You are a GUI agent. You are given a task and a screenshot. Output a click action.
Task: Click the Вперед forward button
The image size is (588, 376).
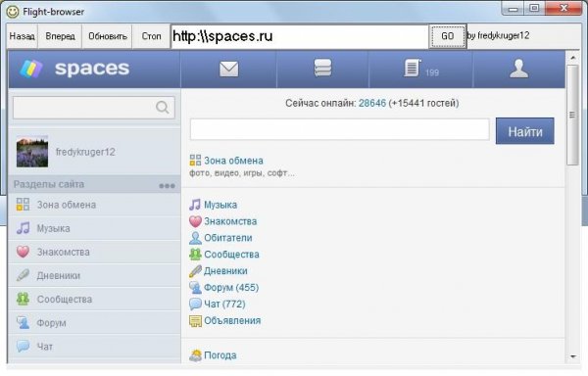(60, 36)
